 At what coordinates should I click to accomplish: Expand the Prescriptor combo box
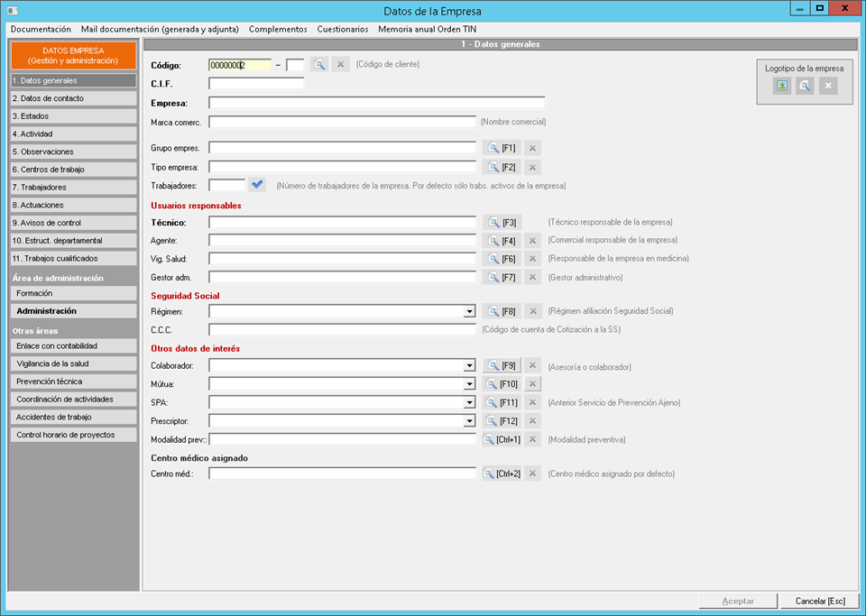coord(469,421)
